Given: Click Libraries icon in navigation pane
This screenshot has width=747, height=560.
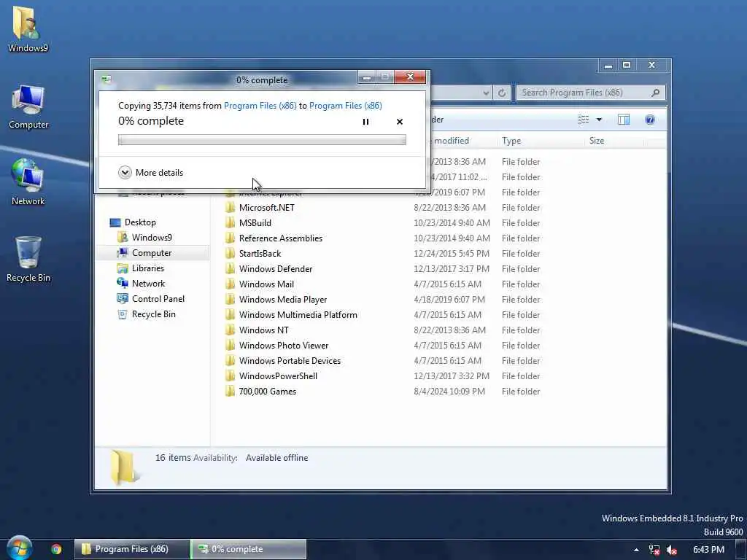Looking at the screenshot, I should pyautogui.click(x=123, y=268).
